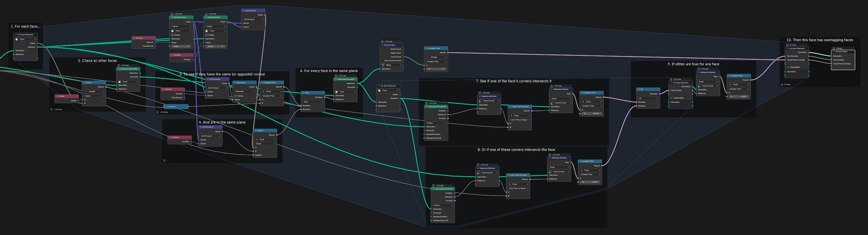
Task: Click the float diamond icon in frame 3 Greater Than
Action: point(264,91)
